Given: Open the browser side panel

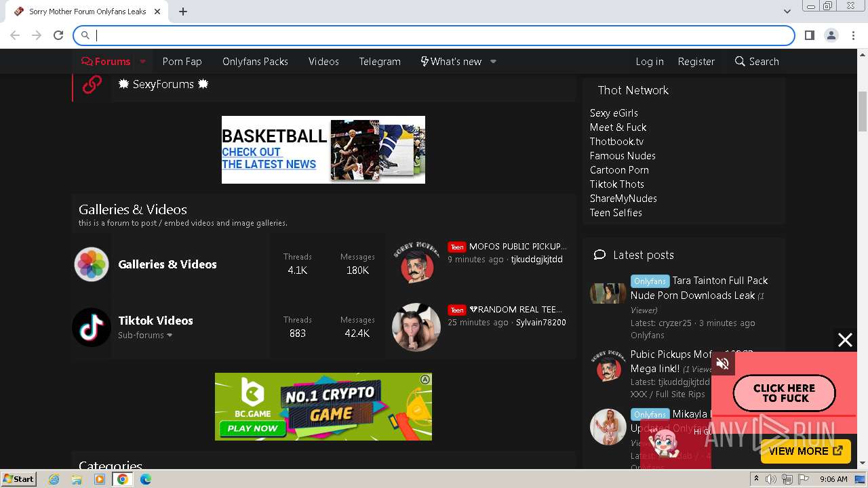Looking at the screenshot, I should click(x=809, y=35).
